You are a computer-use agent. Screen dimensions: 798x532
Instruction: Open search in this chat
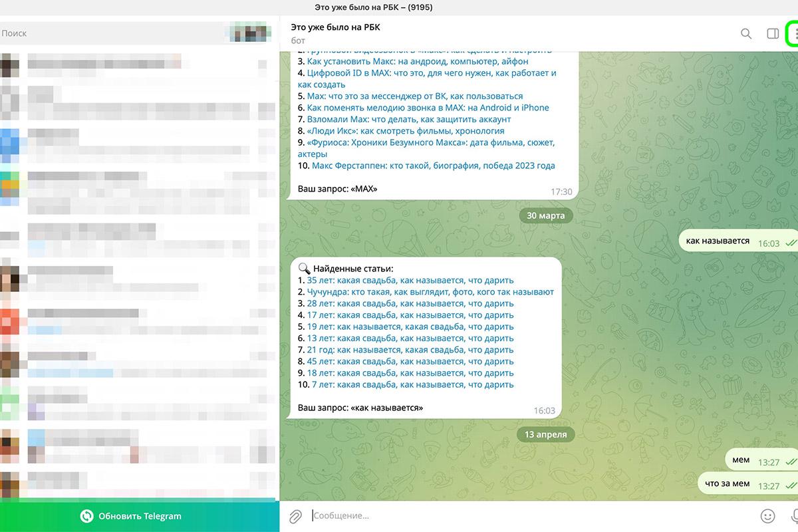coord(746,33)
